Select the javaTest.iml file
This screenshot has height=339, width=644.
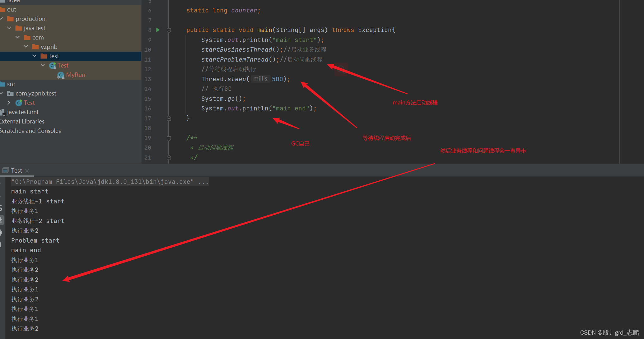tap(22, 112)
